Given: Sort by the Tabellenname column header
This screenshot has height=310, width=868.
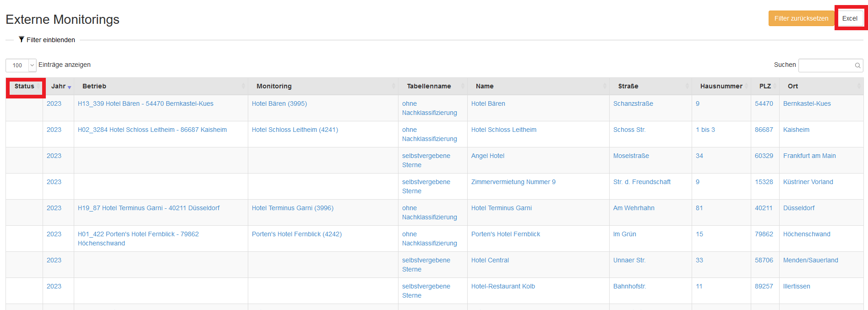Looking at the screenshot, I should (x=429, y=86).
